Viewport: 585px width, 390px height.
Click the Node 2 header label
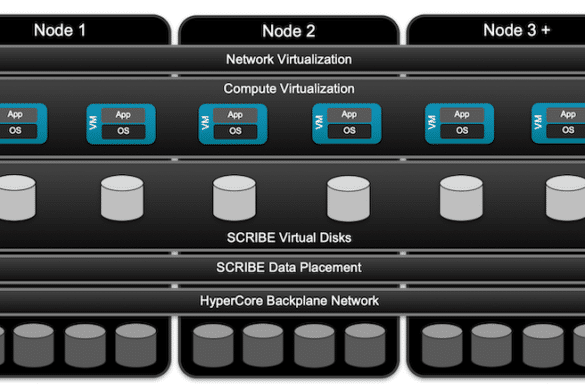coord(289,31)
